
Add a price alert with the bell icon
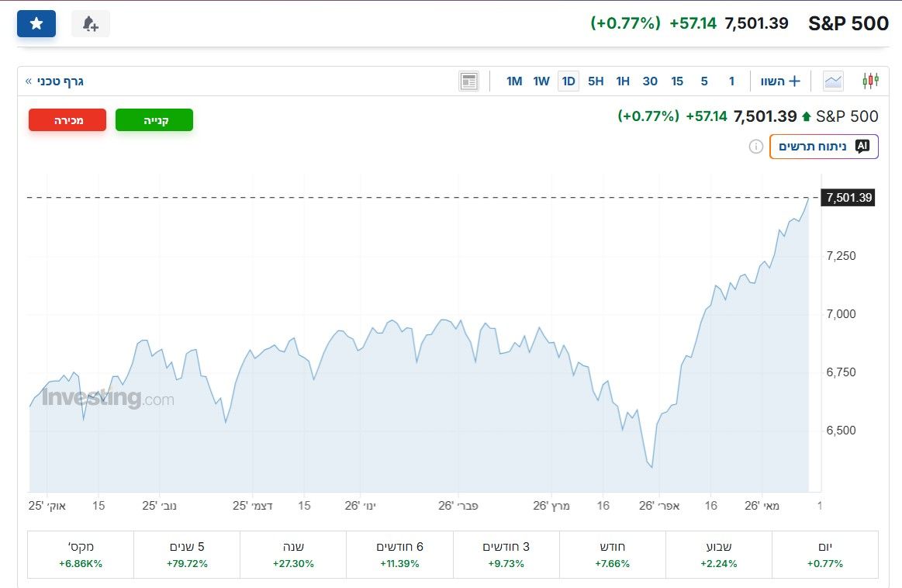click(90, 23)
